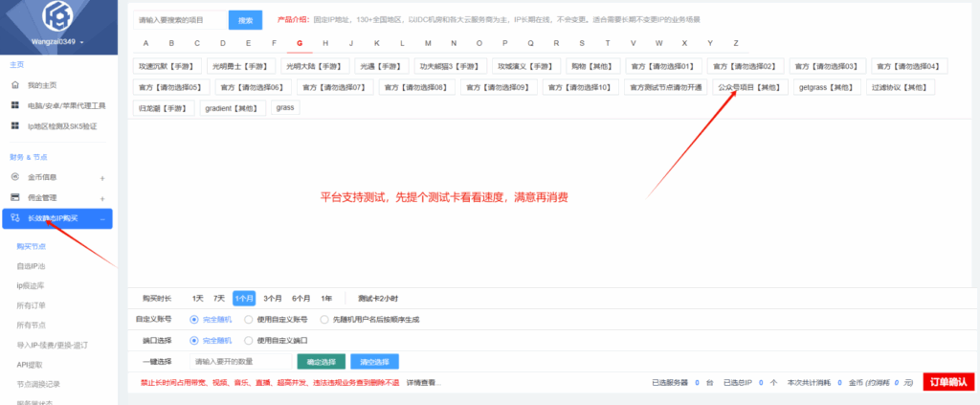This screenshot has width=980, height=405.
Task: Choose 1个月 purchase duration
Action: tap(244, 298)
